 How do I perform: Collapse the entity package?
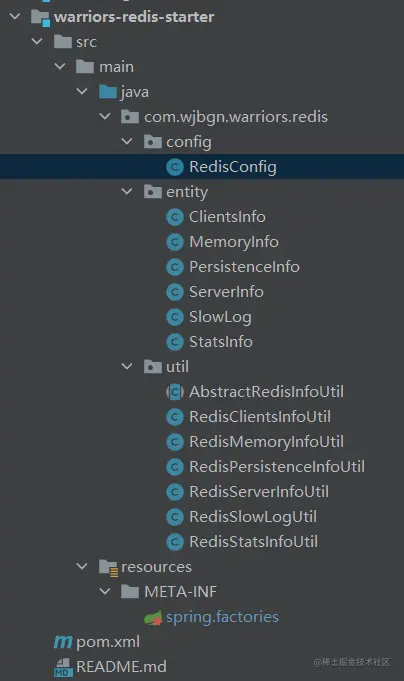[127, 192]
